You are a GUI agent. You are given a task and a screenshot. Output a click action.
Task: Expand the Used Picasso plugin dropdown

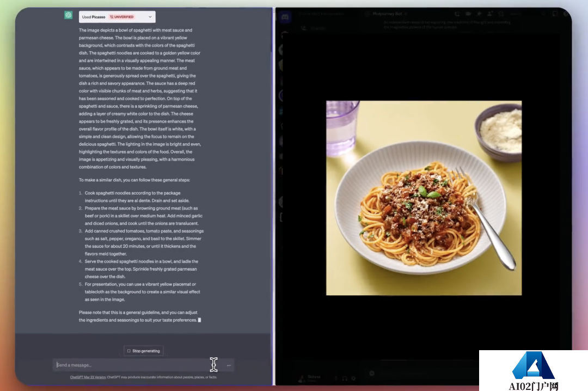[151, 17]
